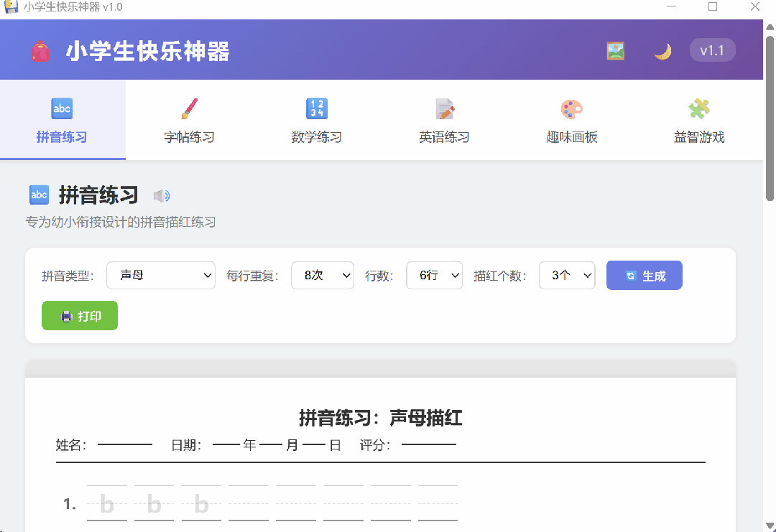Switch to the 拼音练习 tab
This screenshot has width=776, height=532.
63,120
